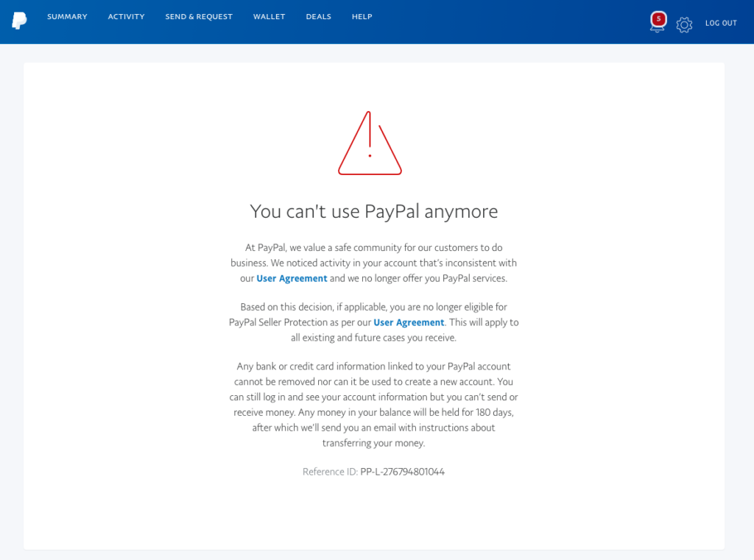Click the red warning triangle icon
The image size is (754, 560).
(x=370, y=143)
